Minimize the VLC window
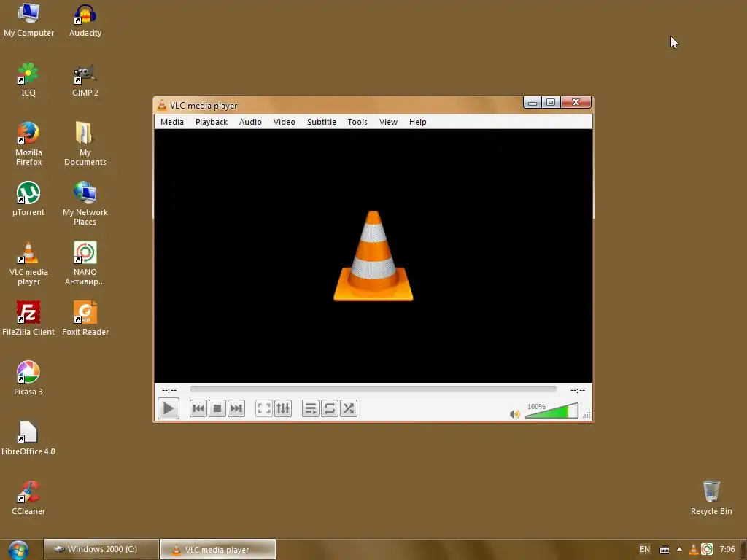This screenshot has height=560, width=747. click(533, 102)
